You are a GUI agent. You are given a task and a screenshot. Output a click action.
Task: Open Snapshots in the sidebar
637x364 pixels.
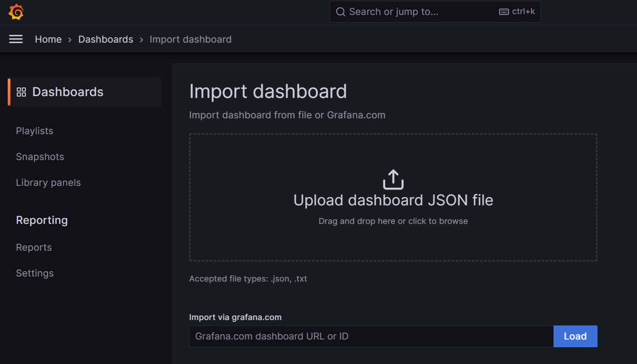40,157
